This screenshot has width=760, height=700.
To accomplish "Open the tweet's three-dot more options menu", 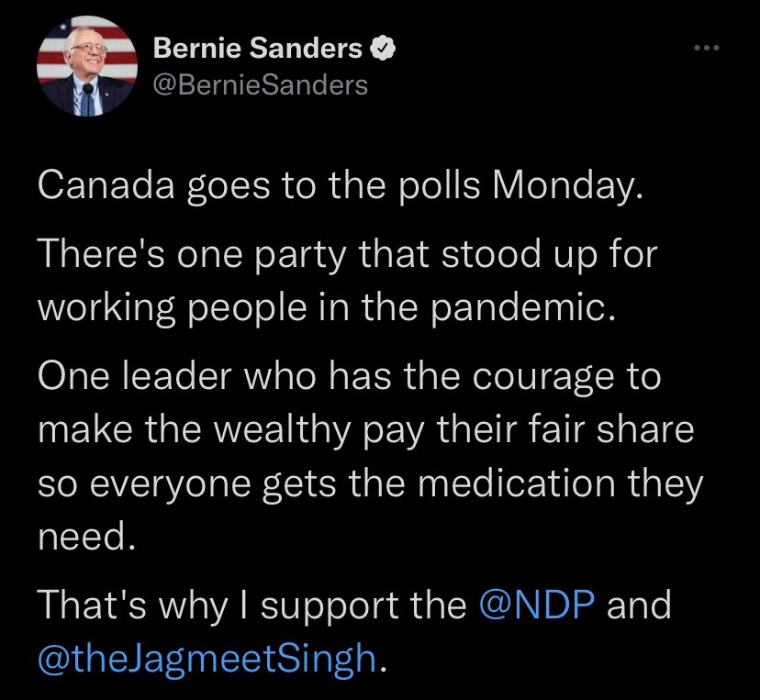I will (x=706, y=50).
